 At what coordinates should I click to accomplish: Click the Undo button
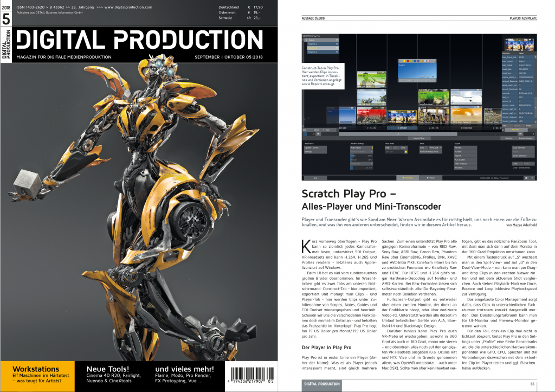(517, 164)
